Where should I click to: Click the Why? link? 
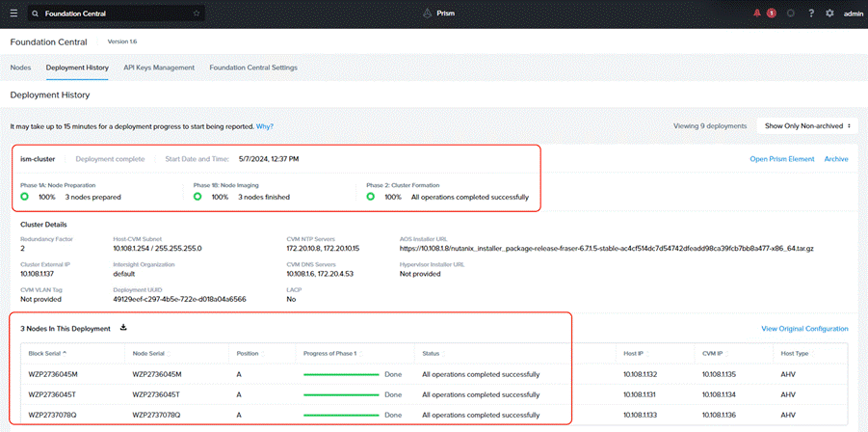[x=265, y=126]
